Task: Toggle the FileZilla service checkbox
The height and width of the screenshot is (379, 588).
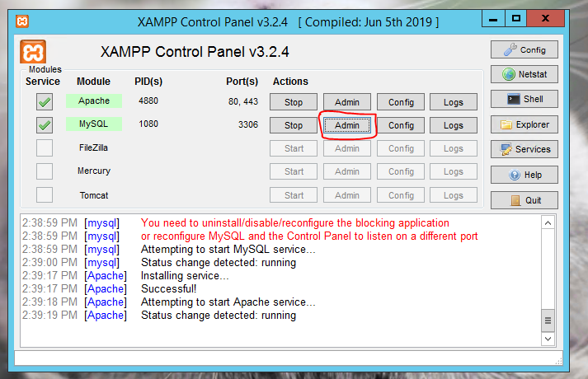Action: [45, 148]
